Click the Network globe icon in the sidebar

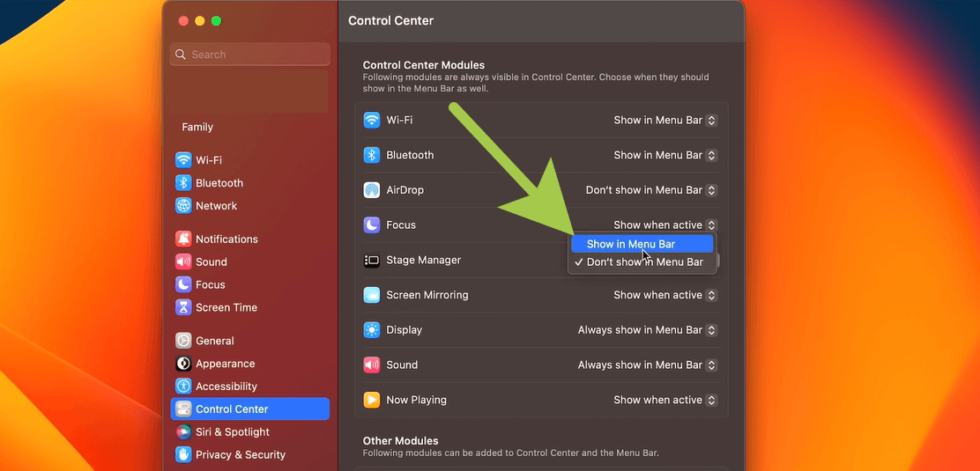[x=183, y=206]
